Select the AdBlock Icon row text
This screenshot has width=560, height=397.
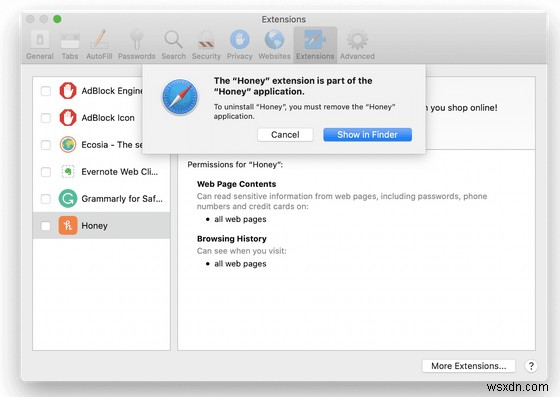(x=108, y=118)
